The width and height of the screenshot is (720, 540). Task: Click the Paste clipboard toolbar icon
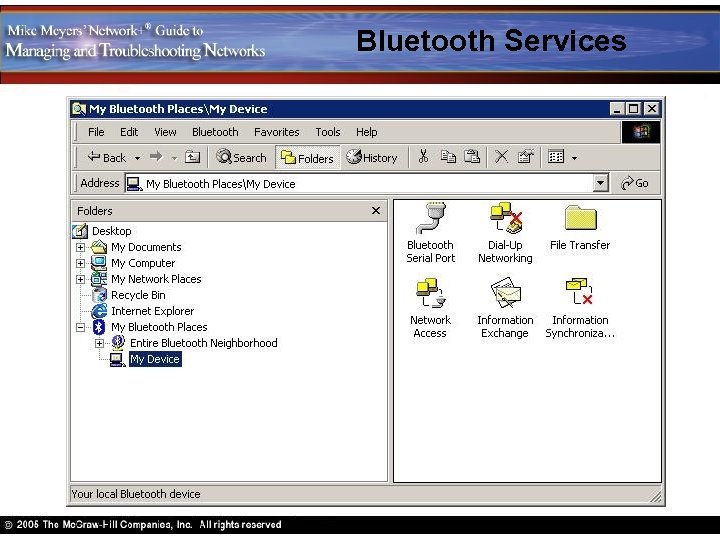coord(472,157)
